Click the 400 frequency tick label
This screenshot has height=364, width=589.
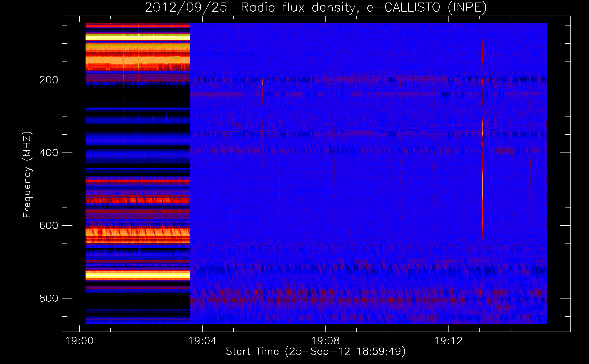coord(49,153)
